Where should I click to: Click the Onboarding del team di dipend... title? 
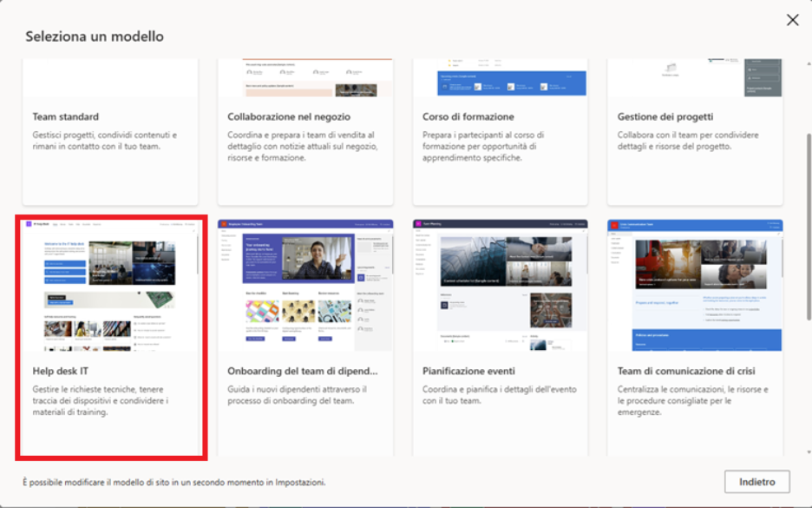pyautogui.click(x=303, y=371)
